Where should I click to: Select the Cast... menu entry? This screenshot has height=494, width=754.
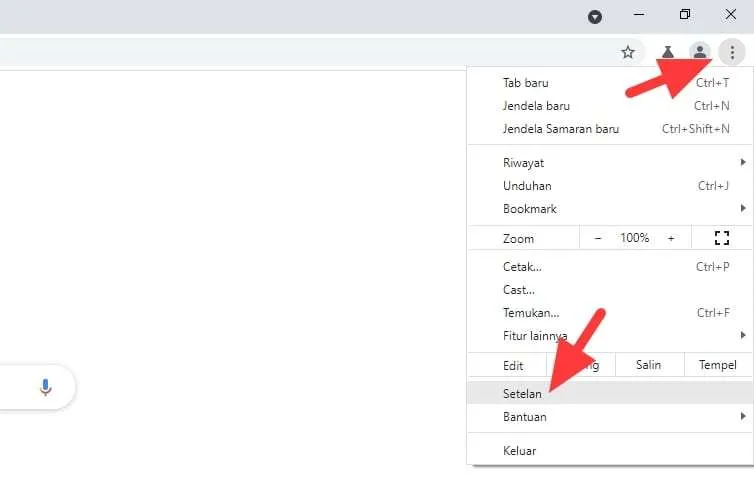click(x=610, y=290)
